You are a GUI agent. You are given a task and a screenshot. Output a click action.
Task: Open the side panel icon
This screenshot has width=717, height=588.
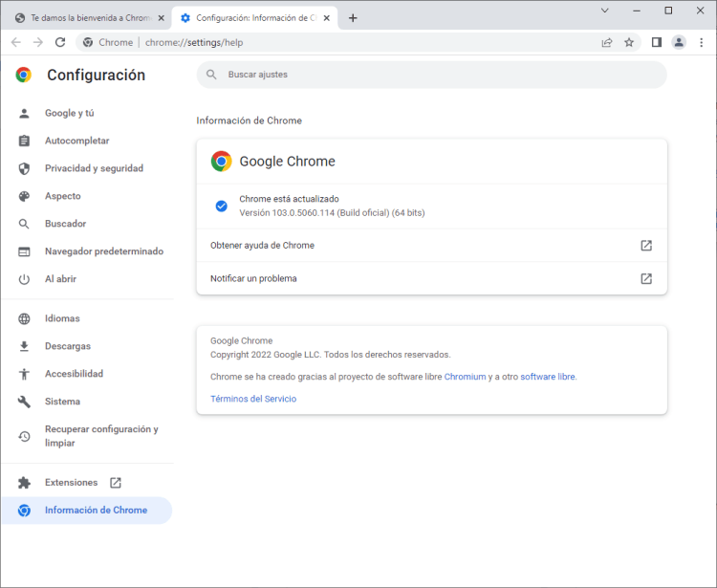[657, 42]
